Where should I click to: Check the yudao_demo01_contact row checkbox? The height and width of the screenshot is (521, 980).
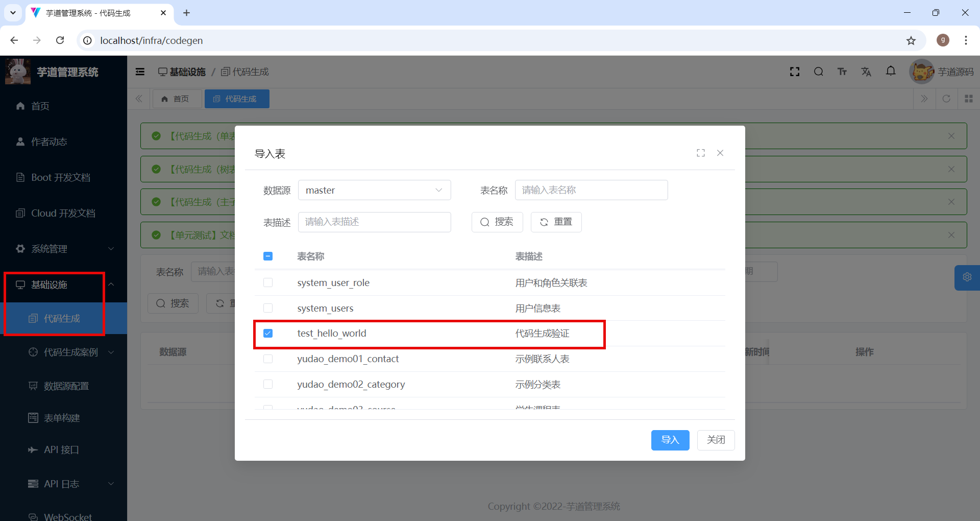tap(268, 359)
